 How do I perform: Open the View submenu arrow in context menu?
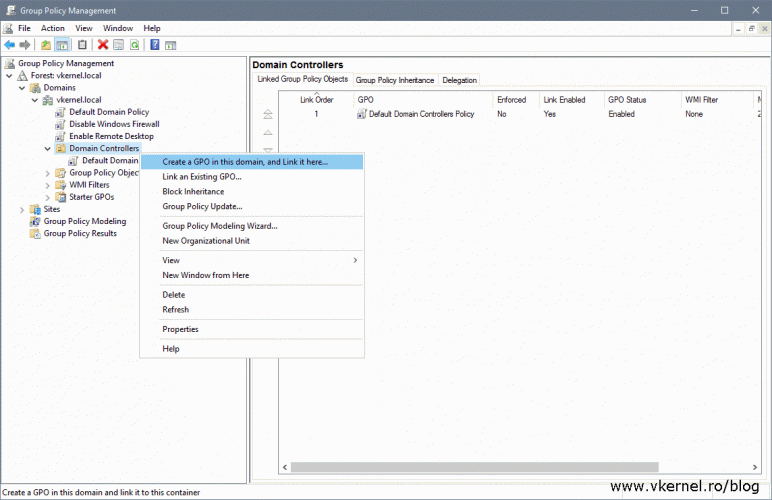click(x=355, y=260)
